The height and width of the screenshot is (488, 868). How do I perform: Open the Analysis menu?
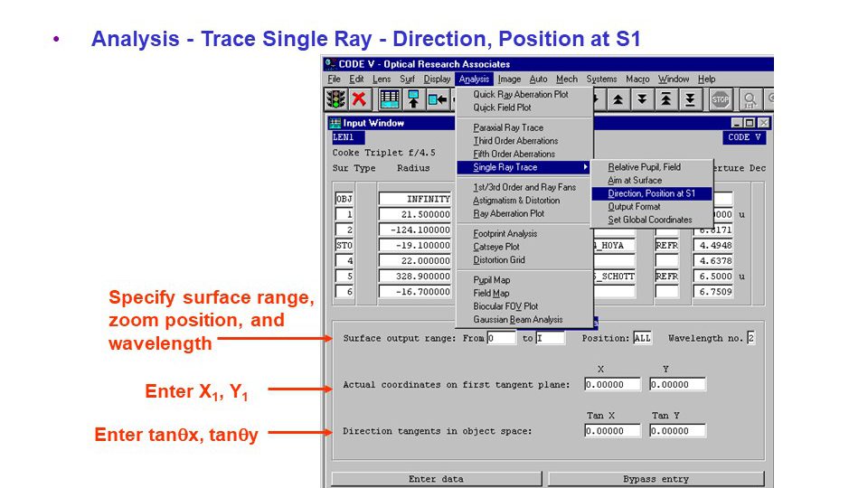pyautogui.click(x=474, y=80)
